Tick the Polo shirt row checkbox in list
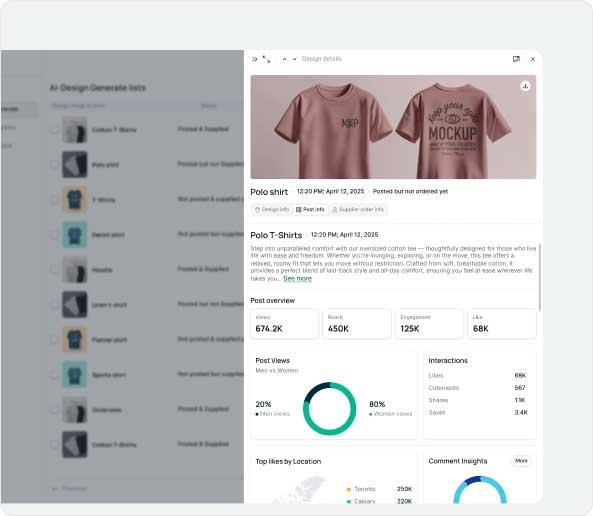This screenshot has width=593, height=516. point(54,165)
